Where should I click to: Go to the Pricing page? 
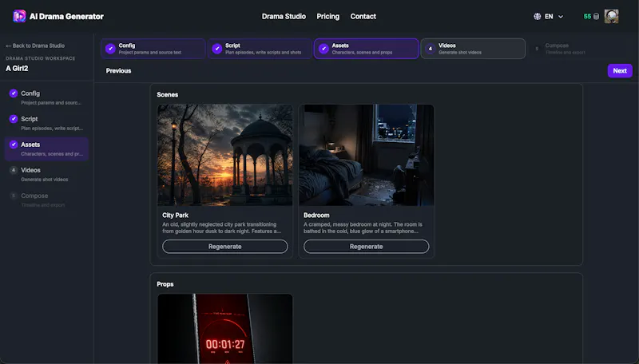click(x=328, y=16)
